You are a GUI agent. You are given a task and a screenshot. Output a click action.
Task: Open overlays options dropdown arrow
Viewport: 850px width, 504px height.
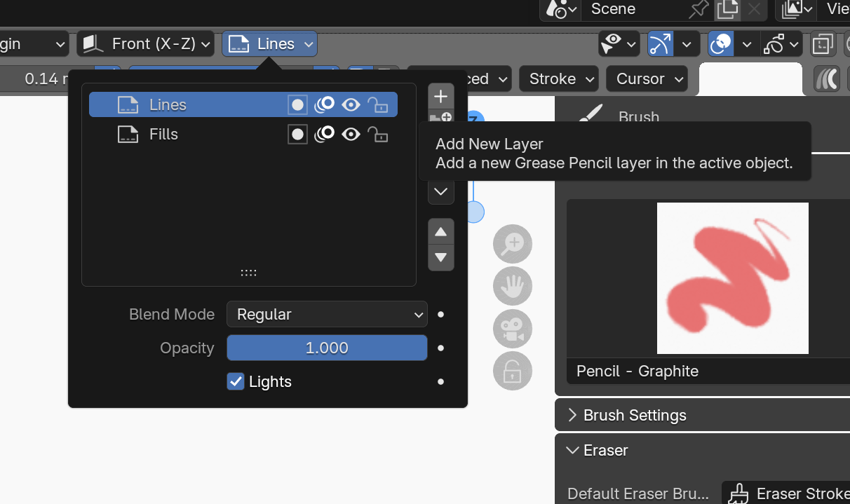click(x=748, y=44)
